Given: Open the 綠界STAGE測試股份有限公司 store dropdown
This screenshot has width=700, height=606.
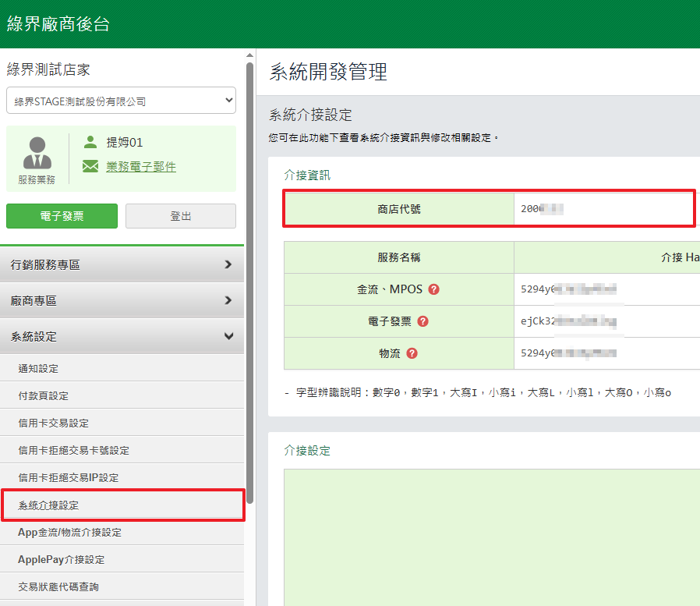Looking at the screenshot, I should 121,101.
